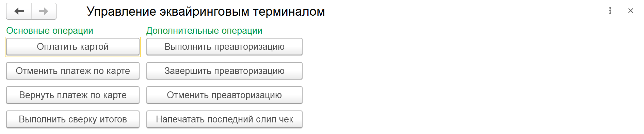Print the last slip receipt
The height and width of the screenshot is (134, 644).
(224, 119)
